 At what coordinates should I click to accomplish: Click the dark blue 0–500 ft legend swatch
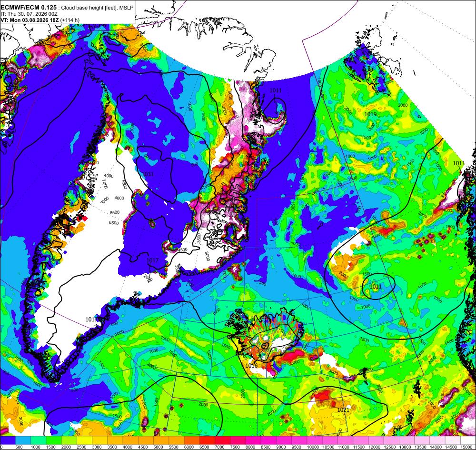(8, 440)
